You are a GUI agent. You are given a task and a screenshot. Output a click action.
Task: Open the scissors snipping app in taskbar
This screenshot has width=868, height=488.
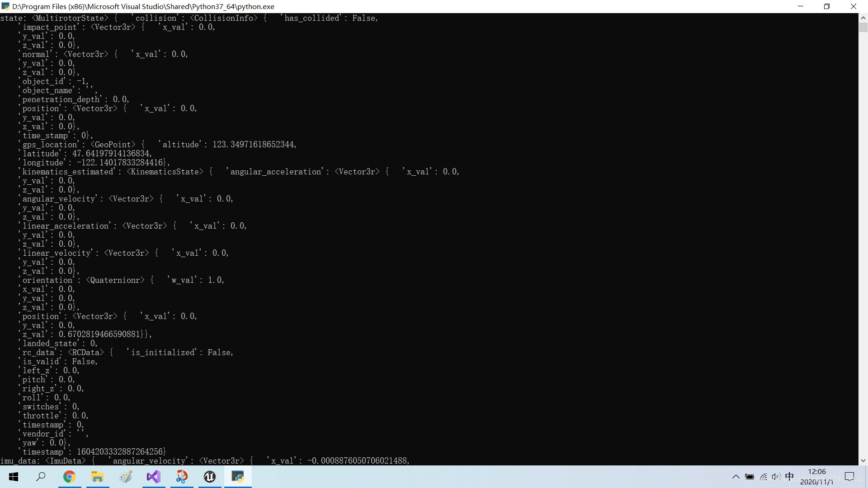182,477
